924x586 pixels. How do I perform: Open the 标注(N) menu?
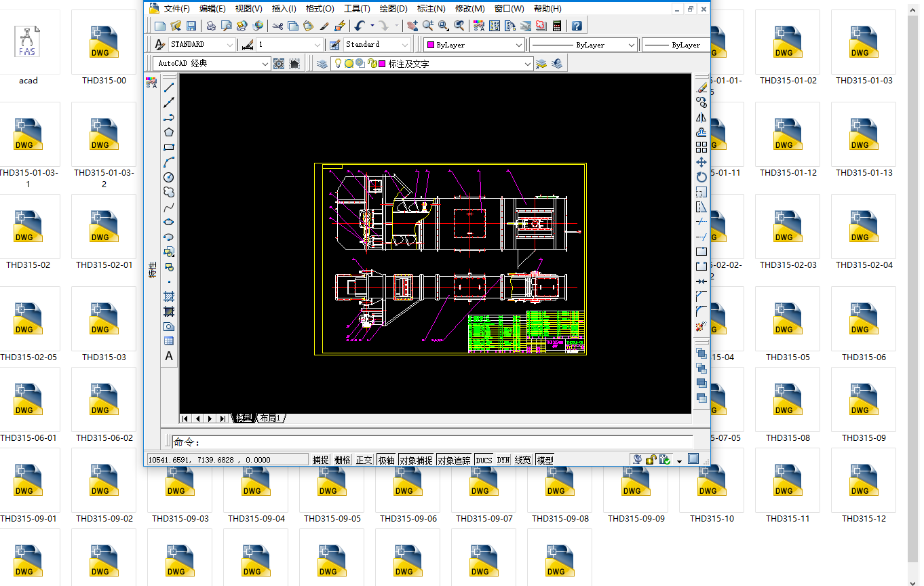pos(431,9)
